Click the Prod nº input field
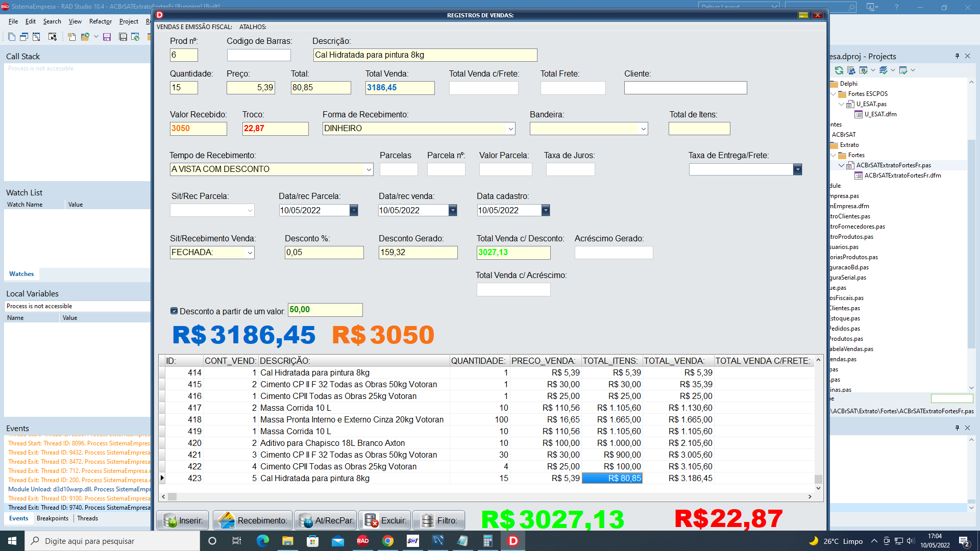Viewport: 980px width, 551px height. (184, 55)
